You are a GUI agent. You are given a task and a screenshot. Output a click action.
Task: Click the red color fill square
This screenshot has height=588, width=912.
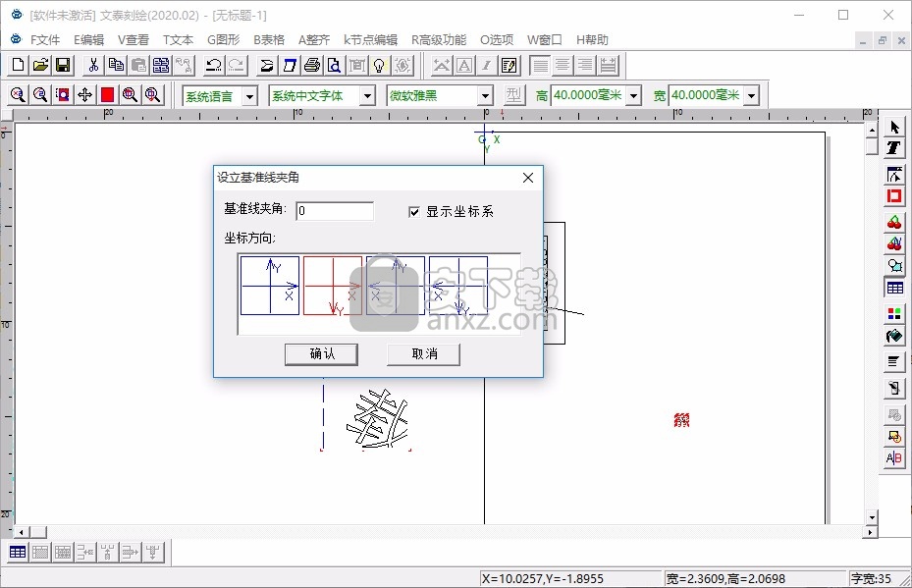(x=108, y=95)
